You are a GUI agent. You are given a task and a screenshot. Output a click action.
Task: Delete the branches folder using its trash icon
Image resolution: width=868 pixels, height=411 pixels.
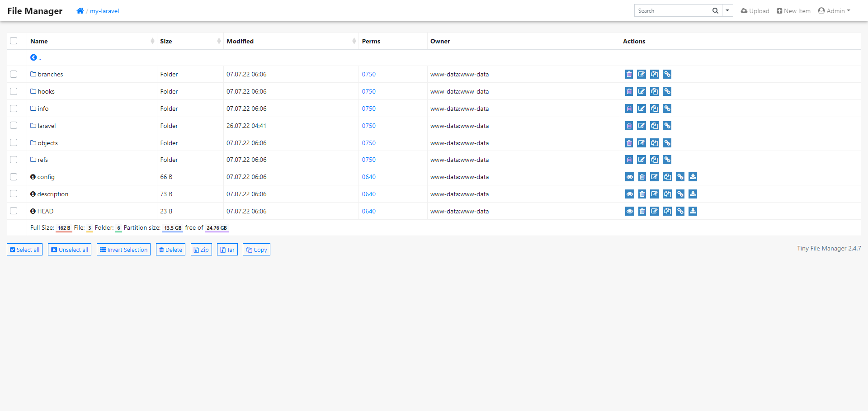tap(629, 74)
